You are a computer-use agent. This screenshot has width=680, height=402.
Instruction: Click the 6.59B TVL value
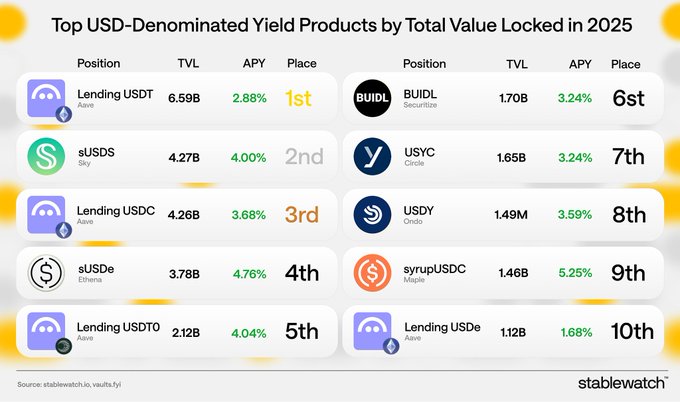(x=183, y=99)
